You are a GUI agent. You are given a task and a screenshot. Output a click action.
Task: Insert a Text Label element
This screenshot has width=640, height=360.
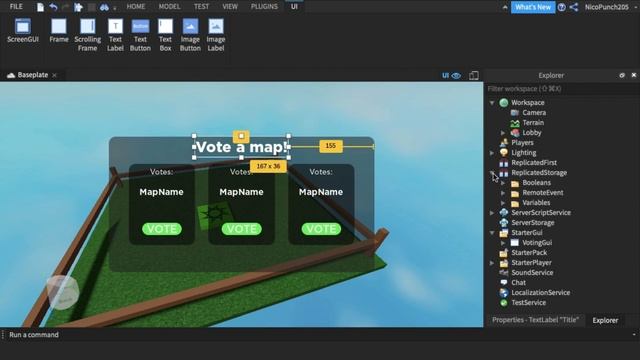[115, 35]
